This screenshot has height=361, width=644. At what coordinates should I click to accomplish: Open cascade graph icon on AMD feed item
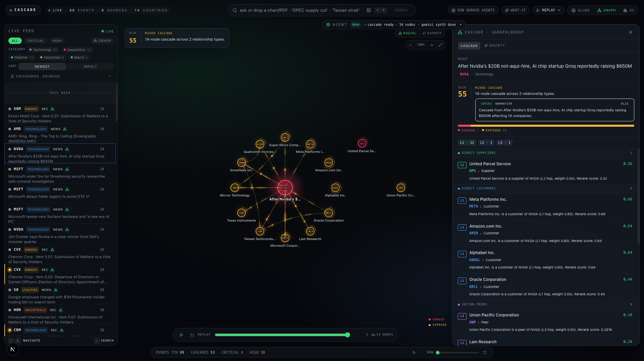pos(65,129)
